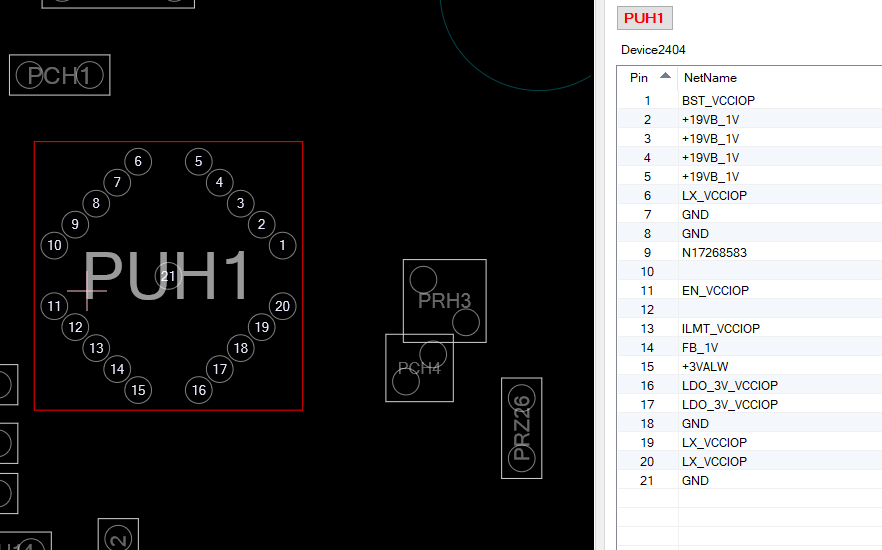Select pin 10 pad on PUH1
Viewport: 882px width, 550px height.
54,245
